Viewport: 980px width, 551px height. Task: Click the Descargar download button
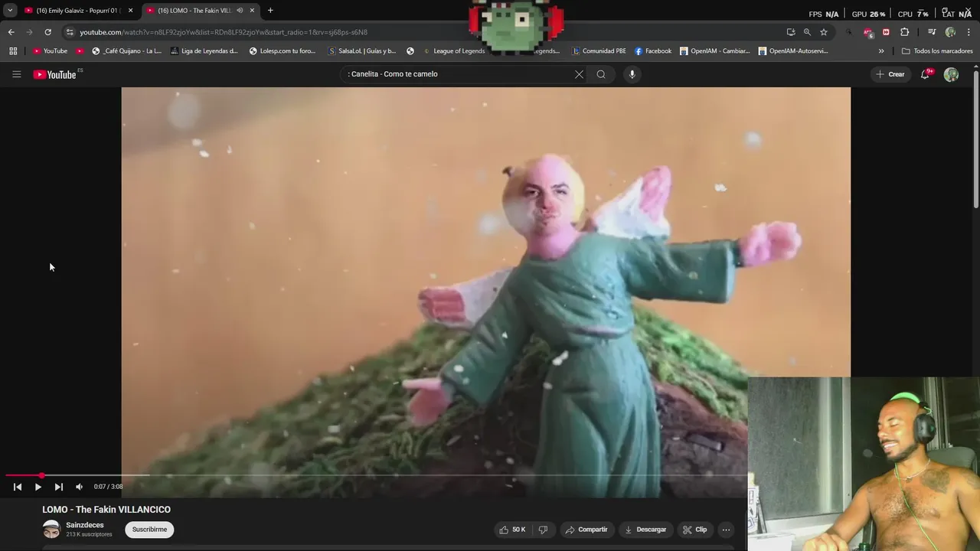(645, 530)
